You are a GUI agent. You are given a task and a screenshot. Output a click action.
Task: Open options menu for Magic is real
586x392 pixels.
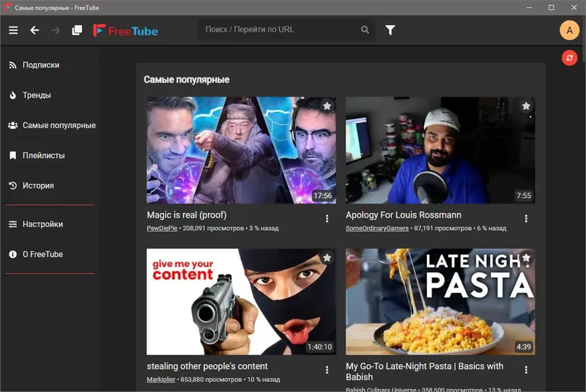[x=327, y=218]
